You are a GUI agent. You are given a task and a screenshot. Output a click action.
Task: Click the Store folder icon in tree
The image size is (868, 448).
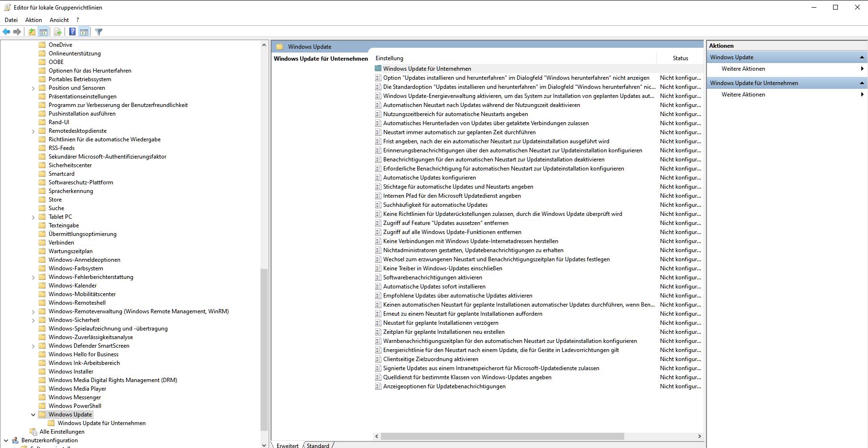coord(42,200)
